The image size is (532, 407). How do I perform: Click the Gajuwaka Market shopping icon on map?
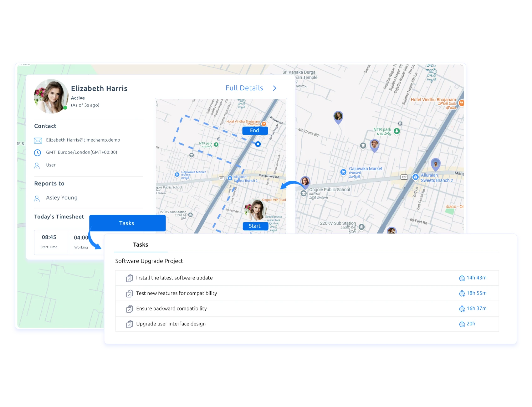[x=343, y=171]
